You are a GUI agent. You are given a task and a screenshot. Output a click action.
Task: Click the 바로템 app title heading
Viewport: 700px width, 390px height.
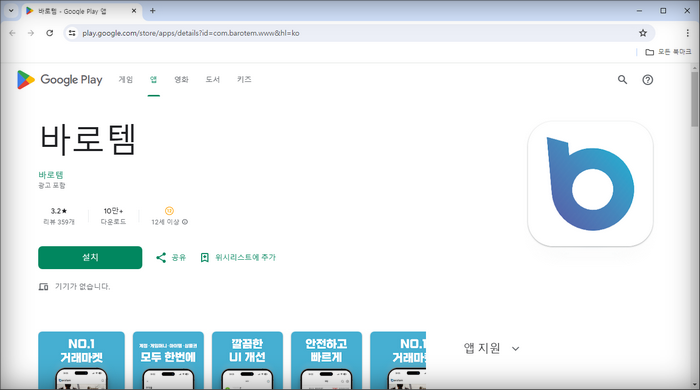88,140
